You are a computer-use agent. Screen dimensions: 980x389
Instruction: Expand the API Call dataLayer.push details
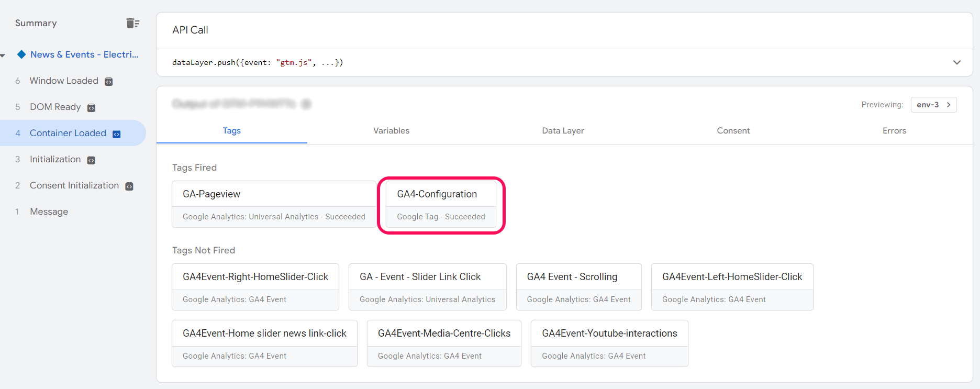(x=956, y=62)
